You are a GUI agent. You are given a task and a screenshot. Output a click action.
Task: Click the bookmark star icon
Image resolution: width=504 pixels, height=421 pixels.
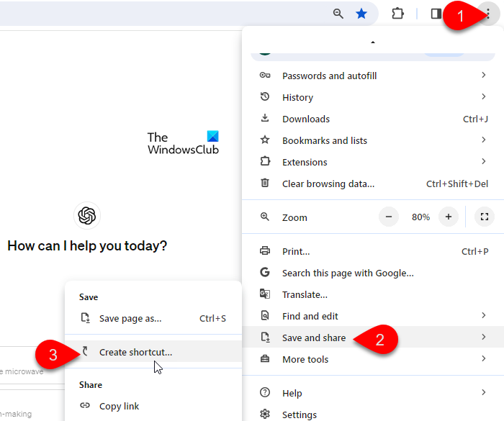tap(361, 14)
